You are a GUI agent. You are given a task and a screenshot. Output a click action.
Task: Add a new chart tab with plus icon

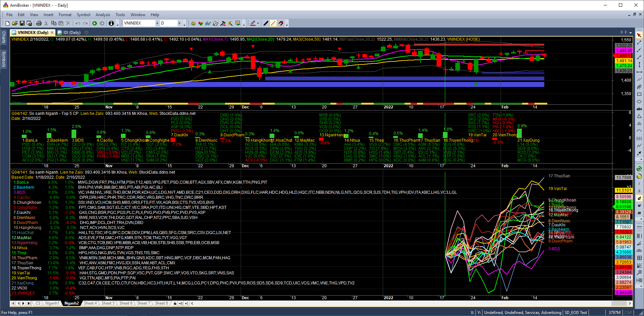(86, 33)
